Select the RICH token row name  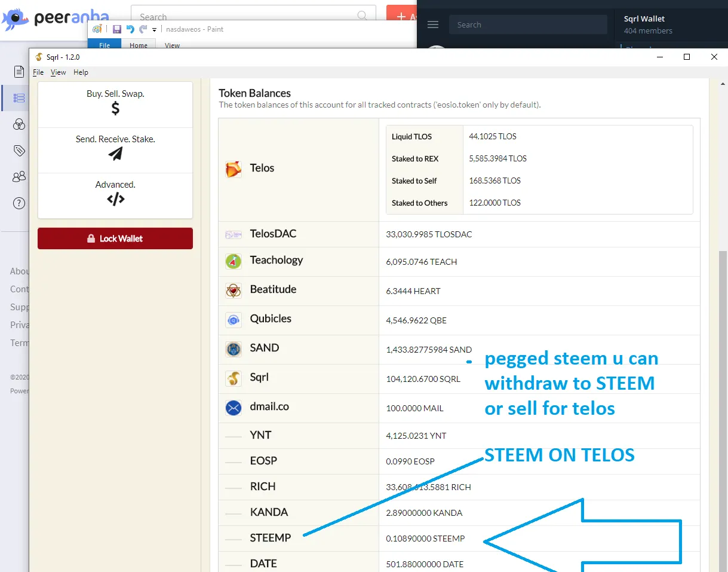pos(263,487)
